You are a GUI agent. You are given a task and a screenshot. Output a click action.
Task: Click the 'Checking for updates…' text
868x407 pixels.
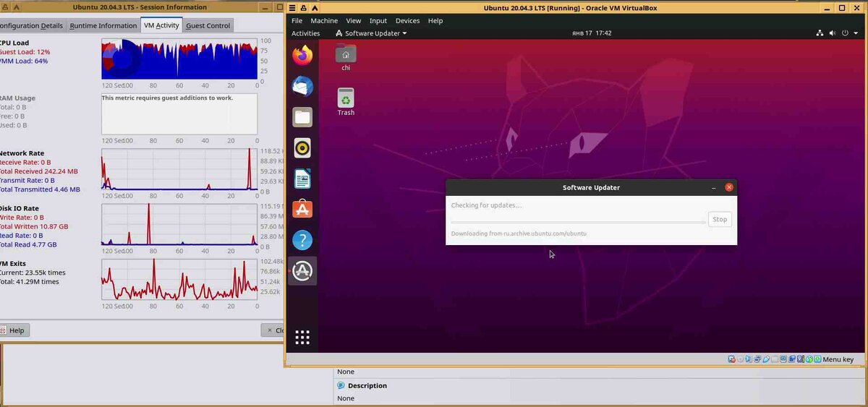(486, 205)
